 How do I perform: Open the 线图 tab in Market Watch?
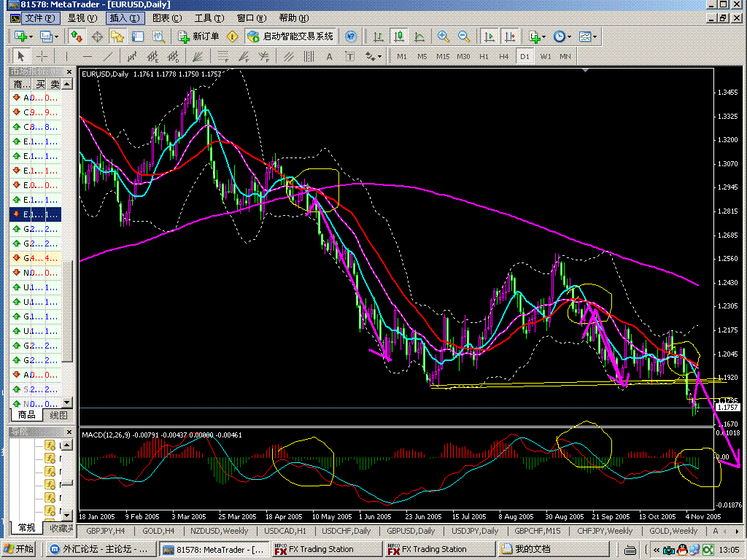tap(58, 415)
